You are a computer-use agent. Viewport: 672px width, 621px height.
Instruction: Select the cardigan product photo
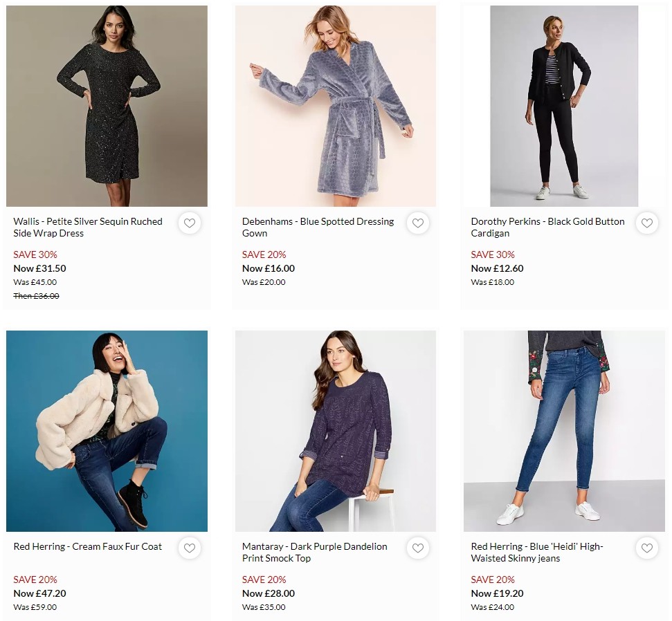click(x=564, y=106)
